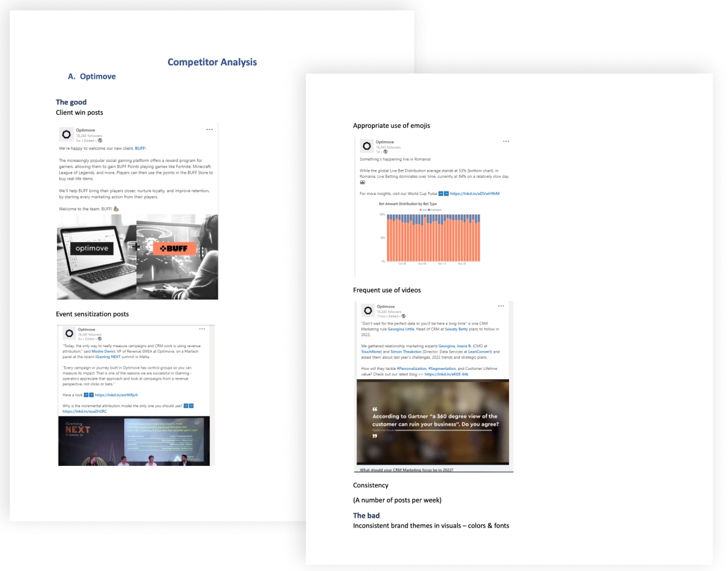Click the 'A. Optimove' heading
This screenshot has height=571, width=728.
[x=92, y=76]
